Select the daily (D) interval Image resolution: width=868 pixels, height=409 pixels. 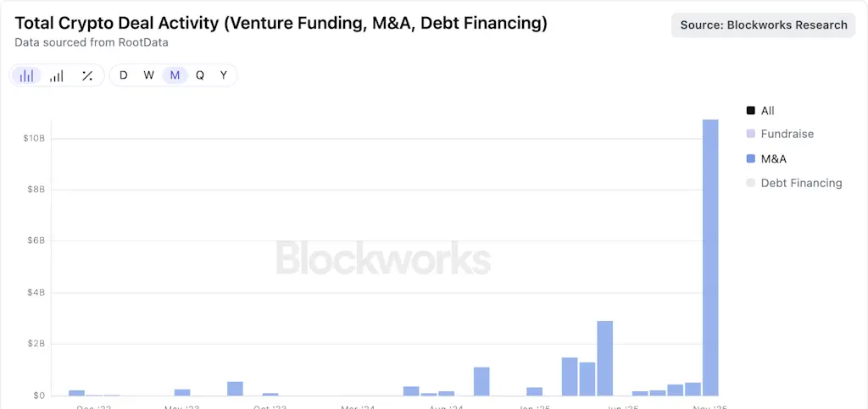tap(124, 75)
